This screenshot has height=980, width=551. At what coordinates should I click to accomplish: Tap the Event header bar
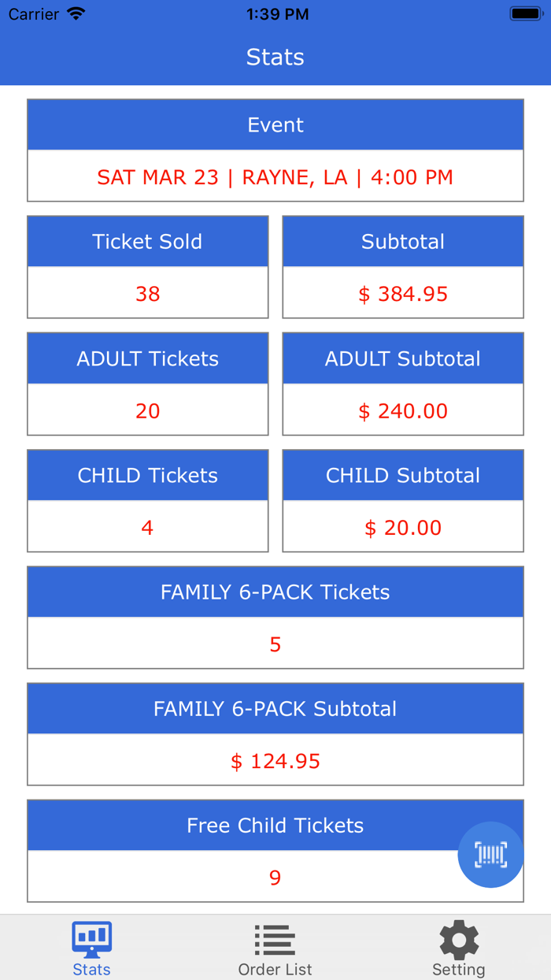coord(275,124)
